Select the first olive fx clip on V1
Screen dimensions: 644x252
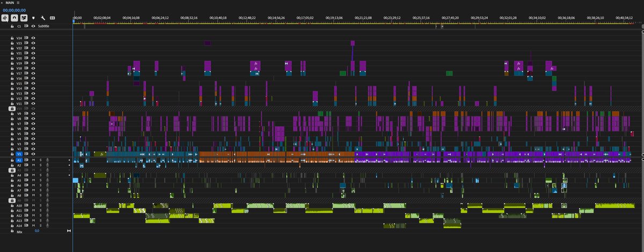point(100,154)
